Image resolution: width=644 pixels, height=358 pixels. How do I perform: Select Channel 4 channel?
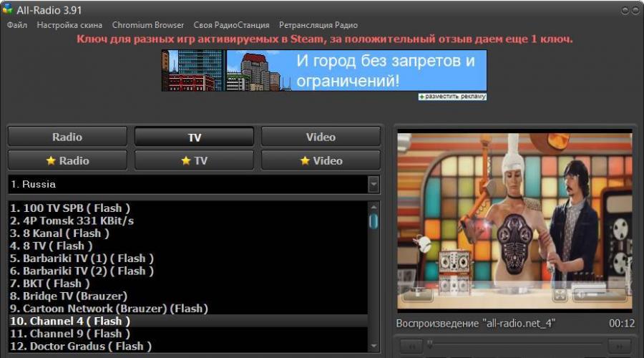tap(188, 321)
